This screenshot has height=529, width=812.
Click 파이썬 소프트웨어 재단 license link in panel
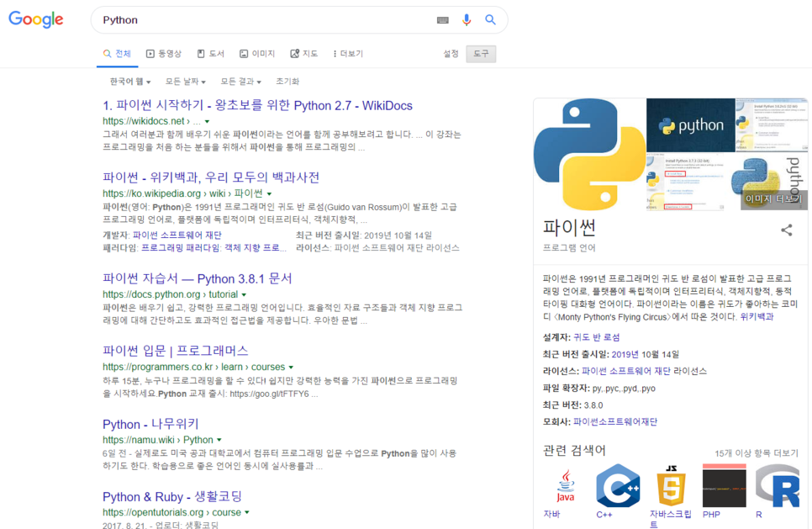[626, 371]
